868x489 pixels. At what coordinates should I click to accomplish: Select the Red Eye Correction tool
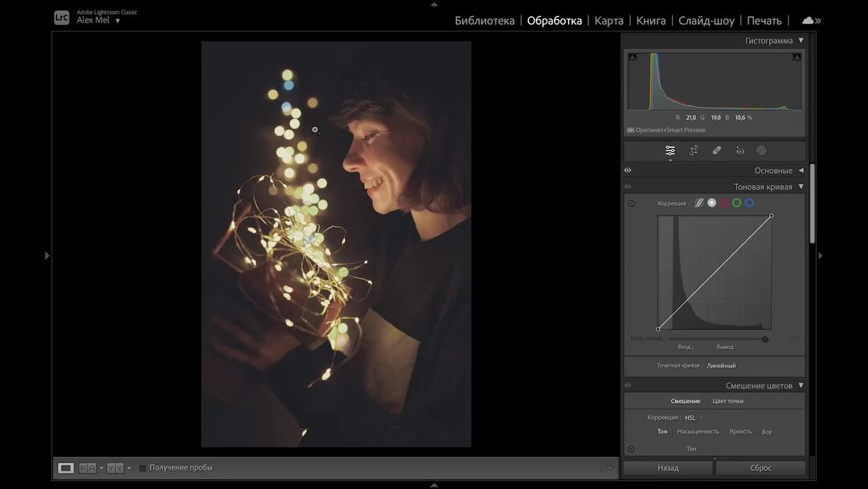[740, 150]
